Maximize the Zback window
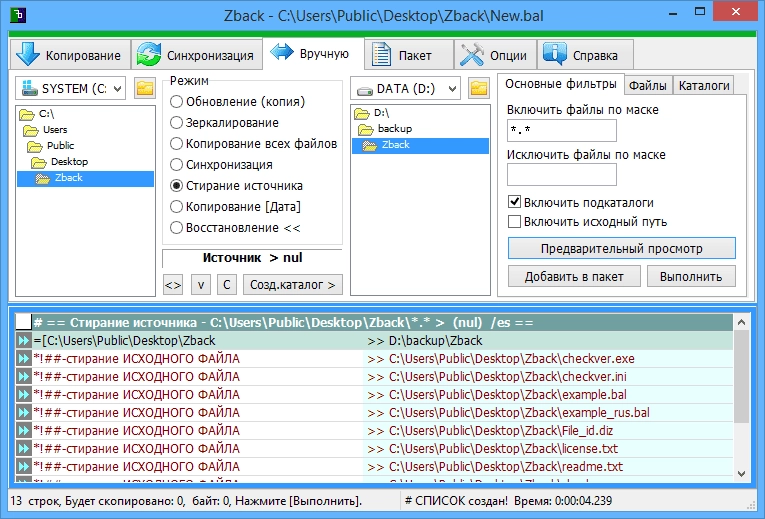The image size is (765, 519). tap(700, 12)
